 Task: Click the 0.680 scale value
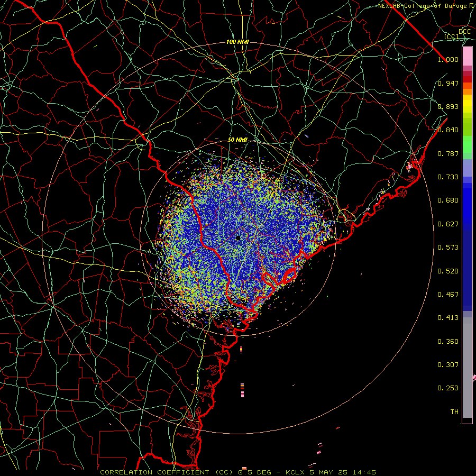tap(448, 200)
